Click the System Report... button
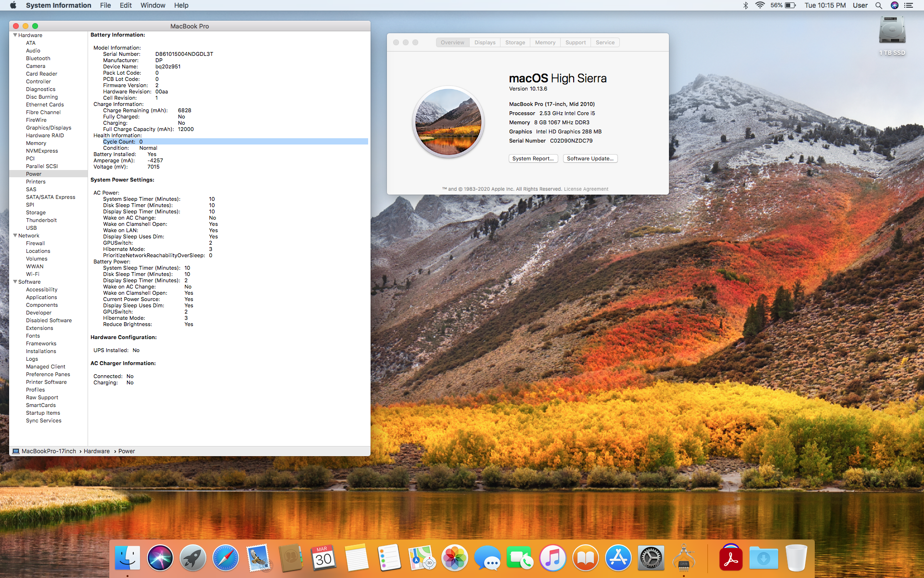 533,158
